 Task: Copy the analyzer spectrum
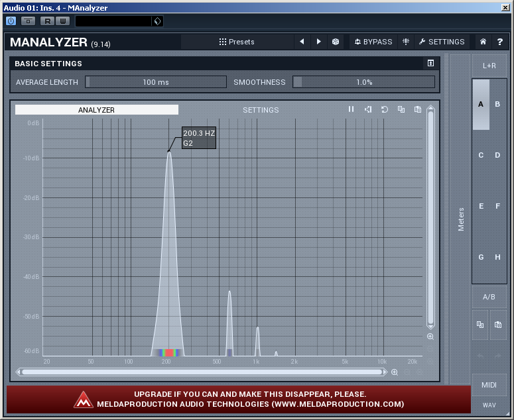[401, 109]
